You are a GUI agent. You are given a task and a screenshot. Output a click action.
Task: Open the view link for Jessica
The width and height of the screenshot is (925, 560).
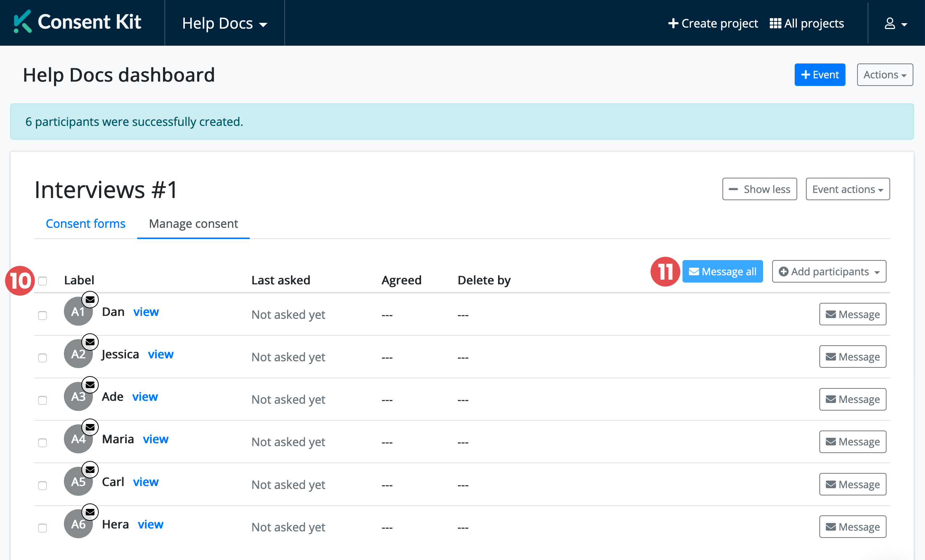tap(161, 354)
